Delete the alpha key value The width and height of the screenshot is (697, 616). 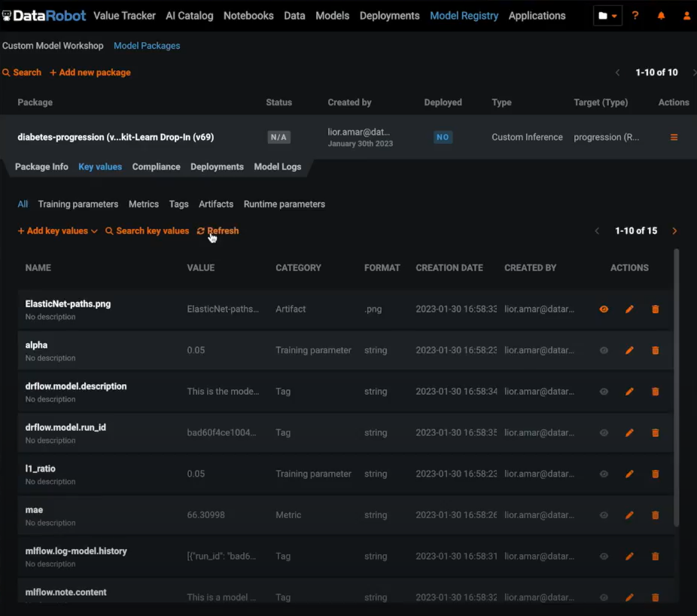tap(655, 350)
